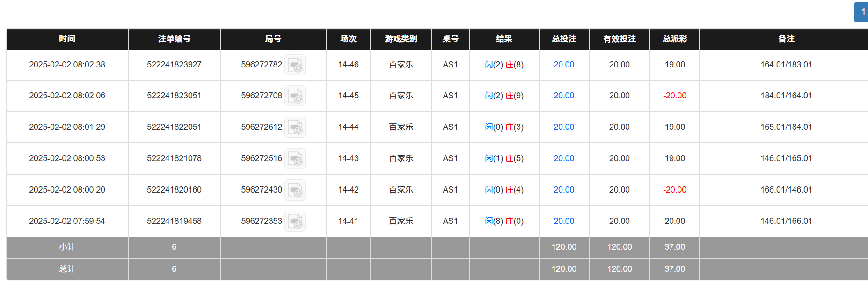Image resolution: width=868 pixels, height=283 pixels.
Task: Click the 总派彩 column header
Action: 674,39
